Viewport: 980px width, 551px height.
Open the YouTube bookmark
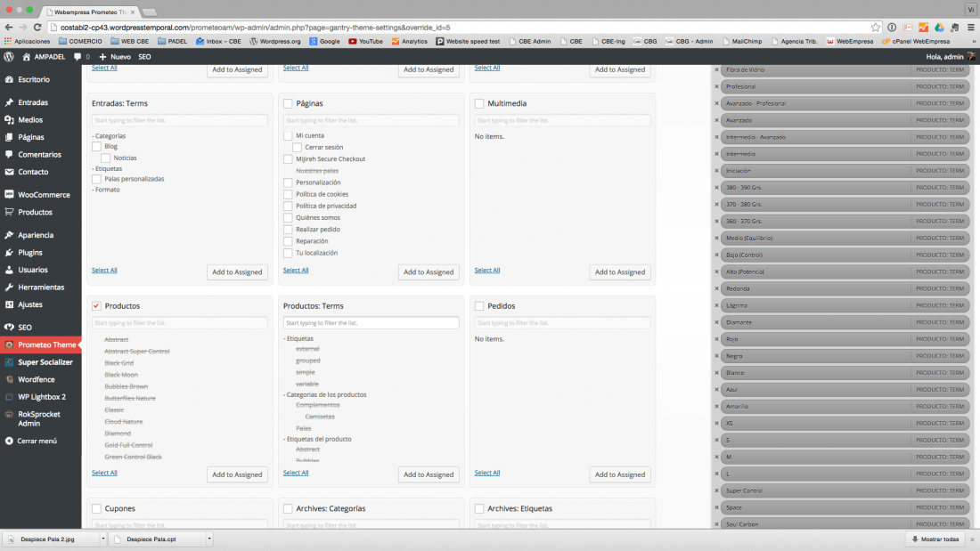(365, 41)
